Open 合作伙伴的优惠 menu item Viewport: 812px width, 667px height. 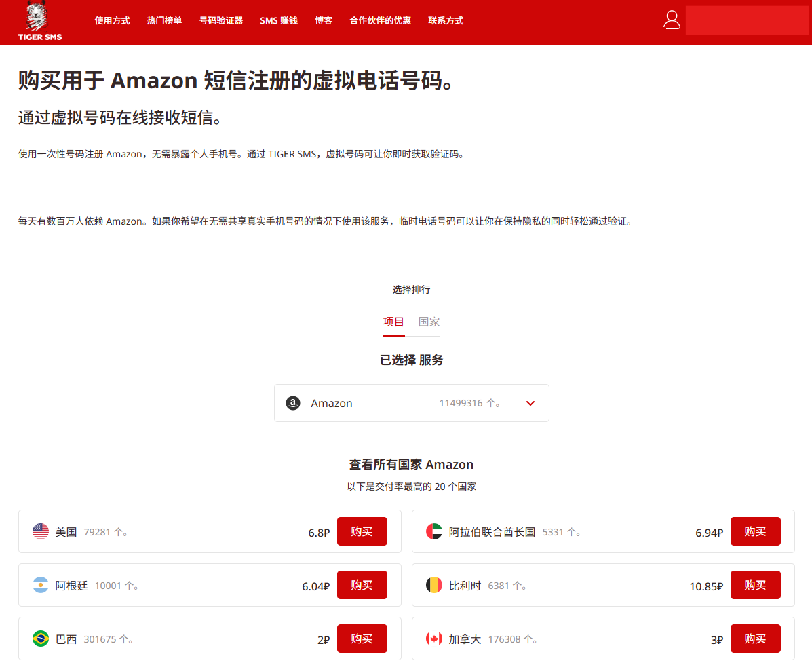(x=380, y=21)
